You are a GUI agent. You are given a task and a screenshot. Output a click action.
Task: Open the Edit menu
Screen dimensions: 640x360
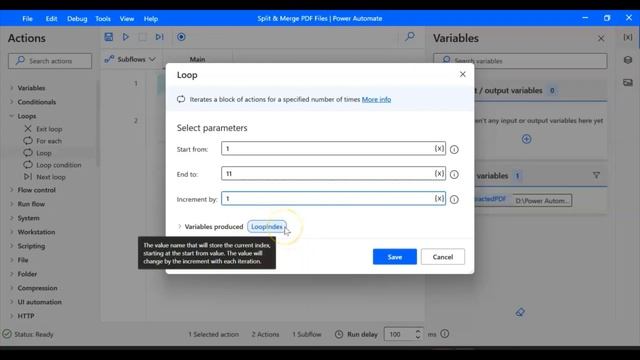pos(51,19)
